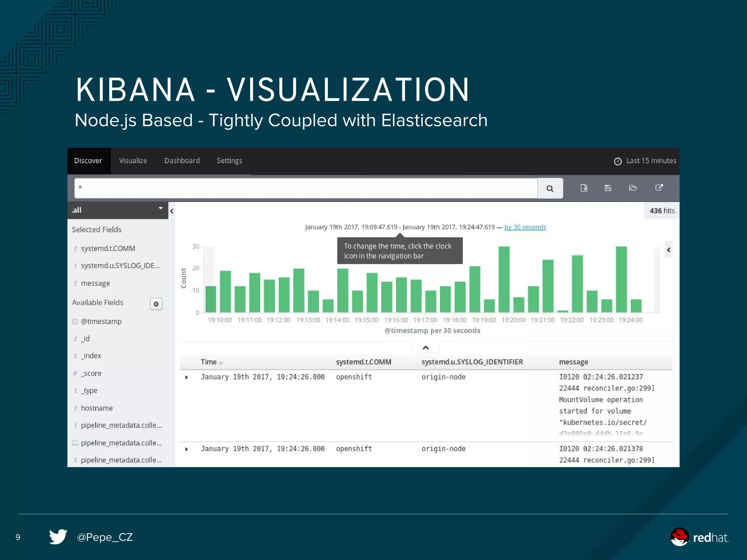Click the @timestamp available field
Screen dimensions: 747x560
tap(101, 321)
